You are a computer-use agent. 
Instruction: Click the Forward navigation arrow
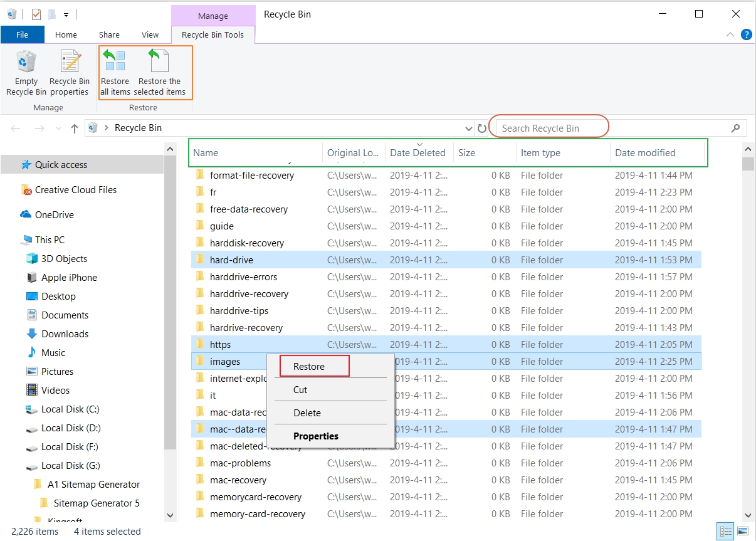click(x=39, y=128)
